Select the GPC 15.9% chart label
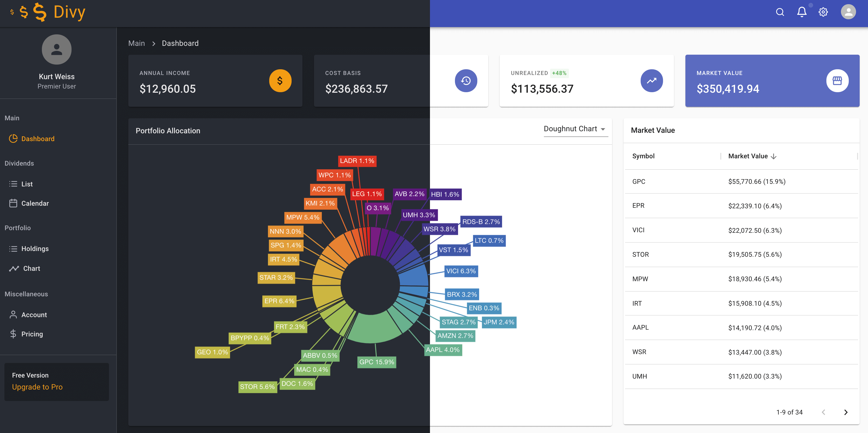 376,362
